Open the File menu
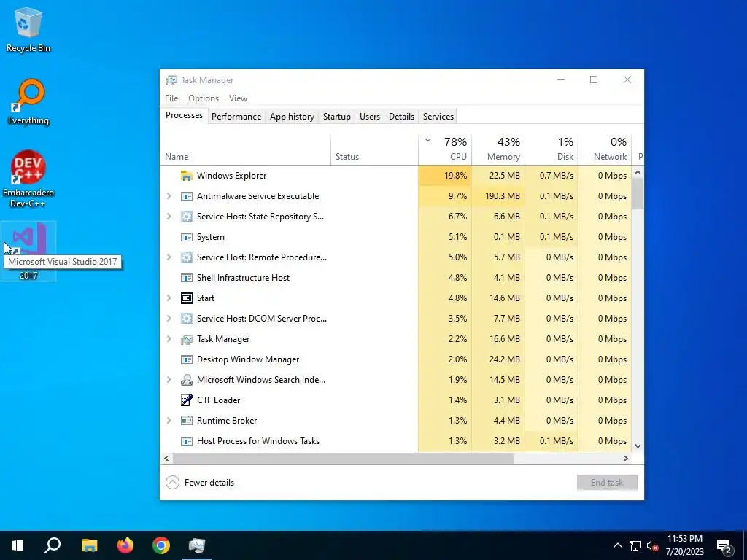747x560 pixels. pos(171,98)
